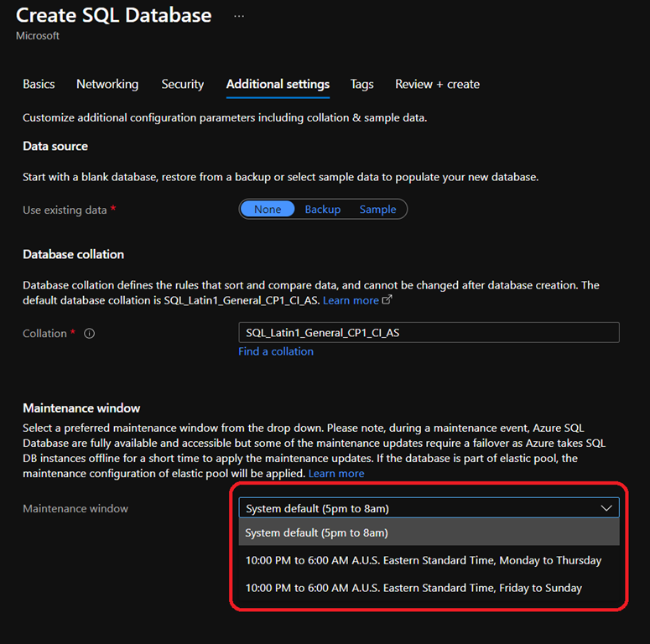
Task: Click the Find a collation link
Action: tap(276, 351)
